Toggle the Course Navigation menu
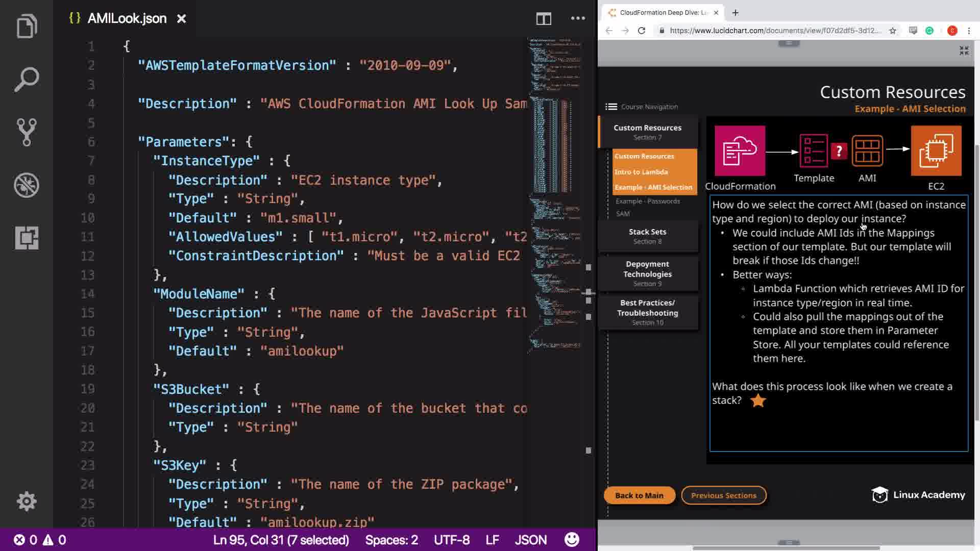 click(x=611, y=107)
